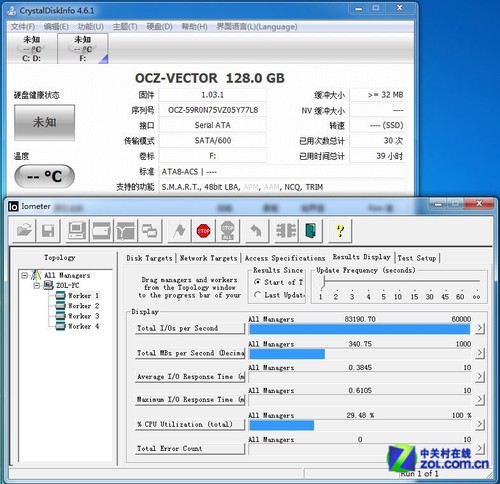The width and height of the screenshot is (500, 484).
Task: Start new disk worker icon
Action: [x=101, y=230]
